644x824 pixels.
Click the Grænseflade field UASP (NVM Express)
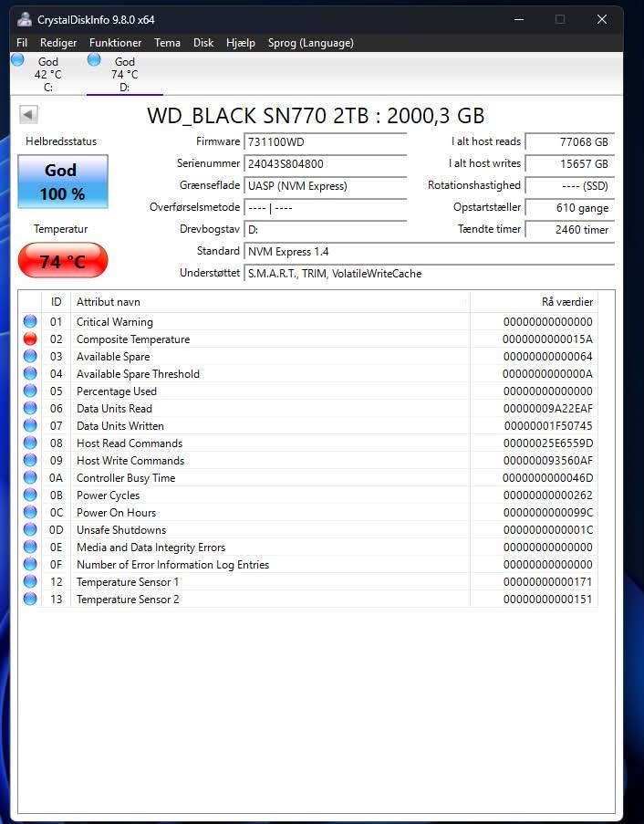[325, 185]
